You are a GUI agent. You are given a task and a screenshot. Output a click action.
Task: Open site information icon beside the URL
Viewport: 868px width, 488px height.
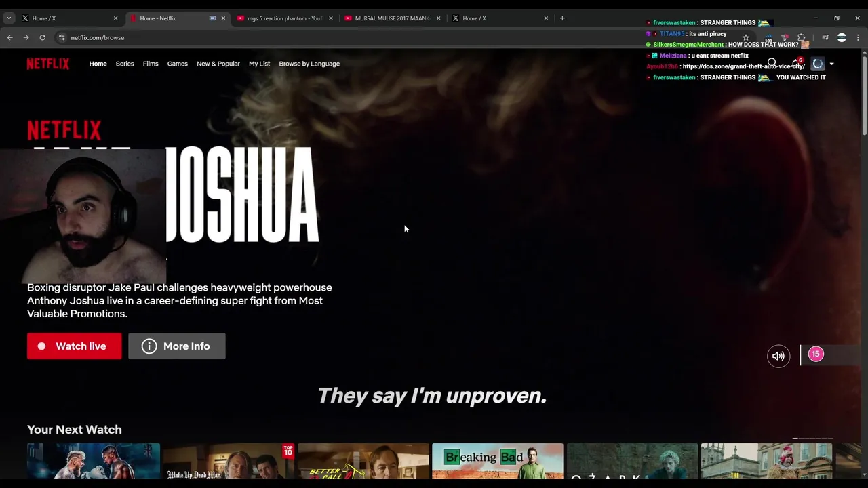(62, 37)
